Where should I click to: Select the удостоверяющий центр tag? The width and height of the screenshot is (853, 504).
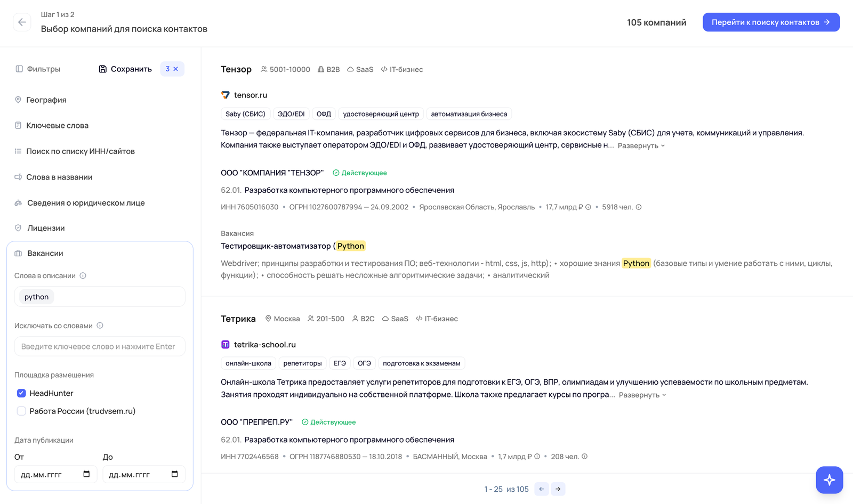tap(381, 114)
